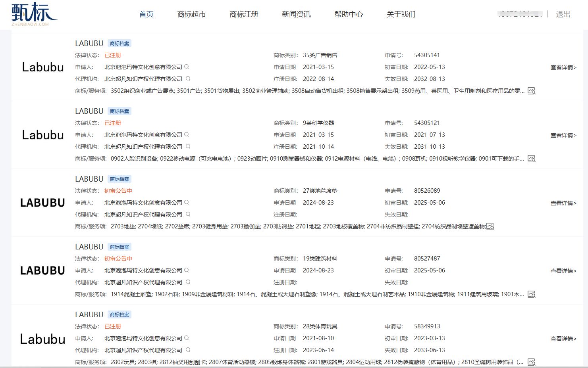The image size is (588, 368).
Task: Click application date 2021-08-10
Action: (x=318, y=338)
